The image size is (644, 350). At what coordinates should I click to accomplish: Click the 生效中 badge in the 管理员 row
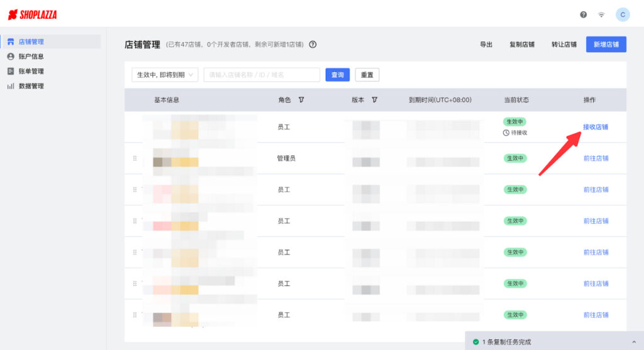pyautogui.click(x=515, y=158)
